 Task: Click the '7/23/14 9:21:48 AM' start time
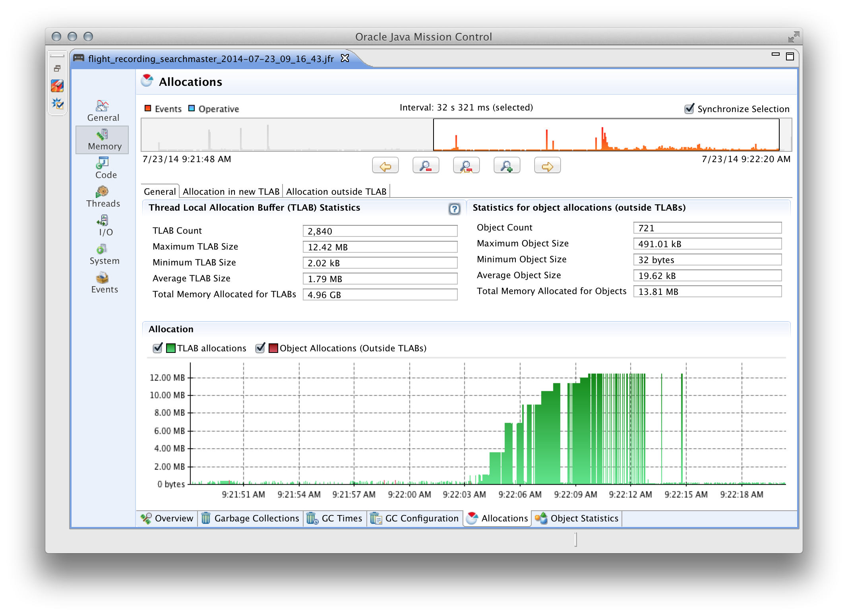[187, 159]
